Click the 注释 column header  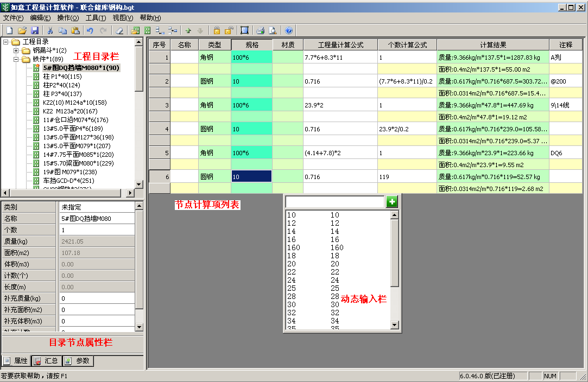tap(566, 45)
